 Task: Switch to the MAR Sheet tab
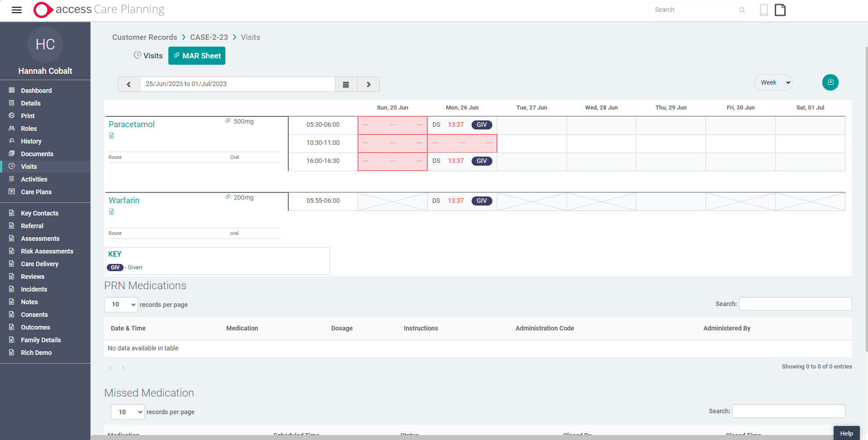click(196, 55)
